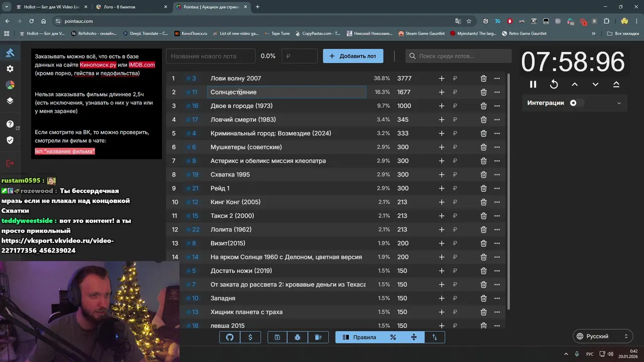The width and height of the screenshot is (644, 362).
Task: Delete the Западня lot
Action: coord(484,298)
